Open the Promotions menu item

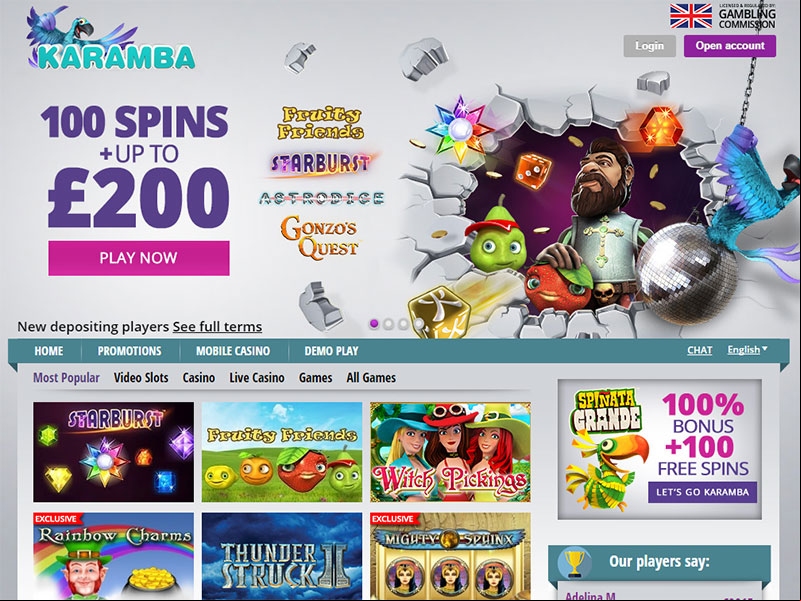pyautogui.click(x=129, y=351)
